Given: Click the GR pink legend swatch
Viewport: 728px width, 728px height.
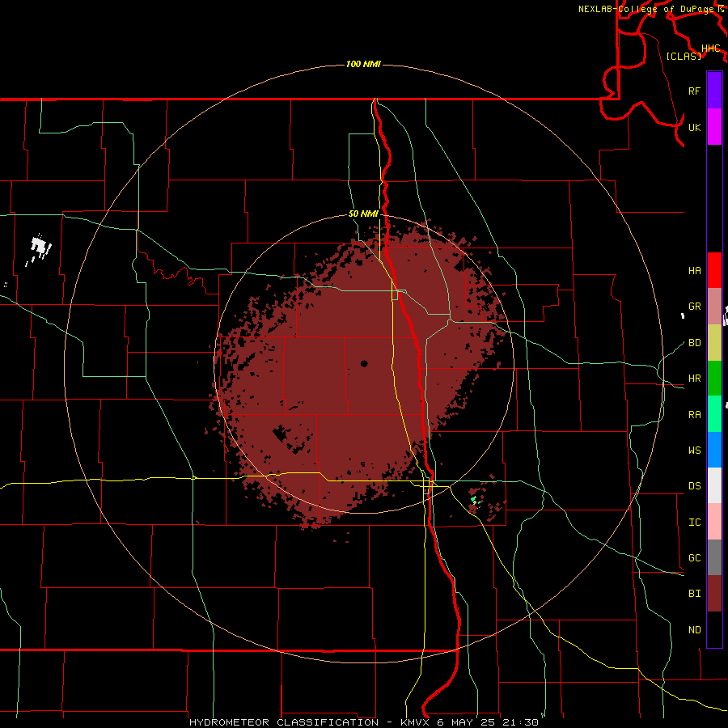Looking at the screenshot, I should click(714, 306).
